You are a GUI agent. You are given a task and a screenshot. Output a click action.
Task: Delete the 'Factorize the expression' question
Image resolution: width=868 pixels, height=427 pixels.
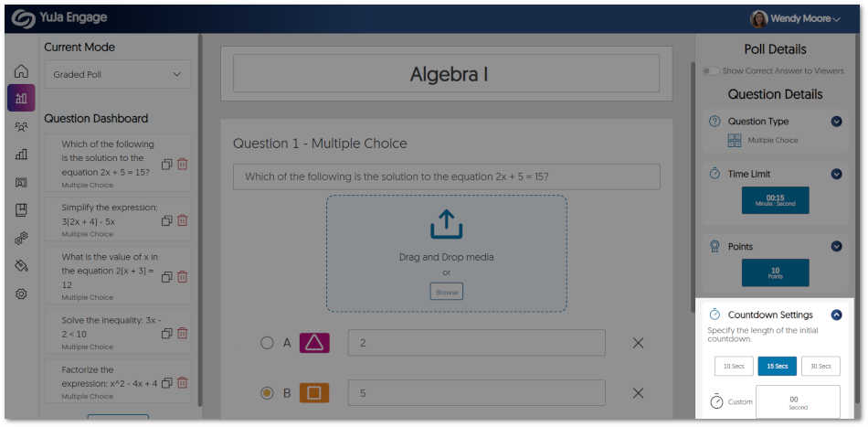[183, 382]
